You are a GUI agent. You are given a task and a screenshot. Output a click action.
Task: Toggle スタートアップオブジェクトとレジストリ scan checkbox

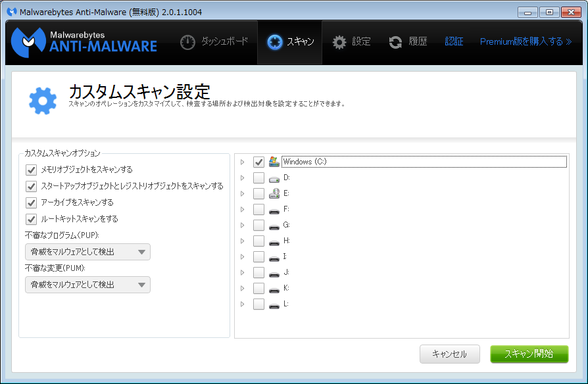point(31,186)
